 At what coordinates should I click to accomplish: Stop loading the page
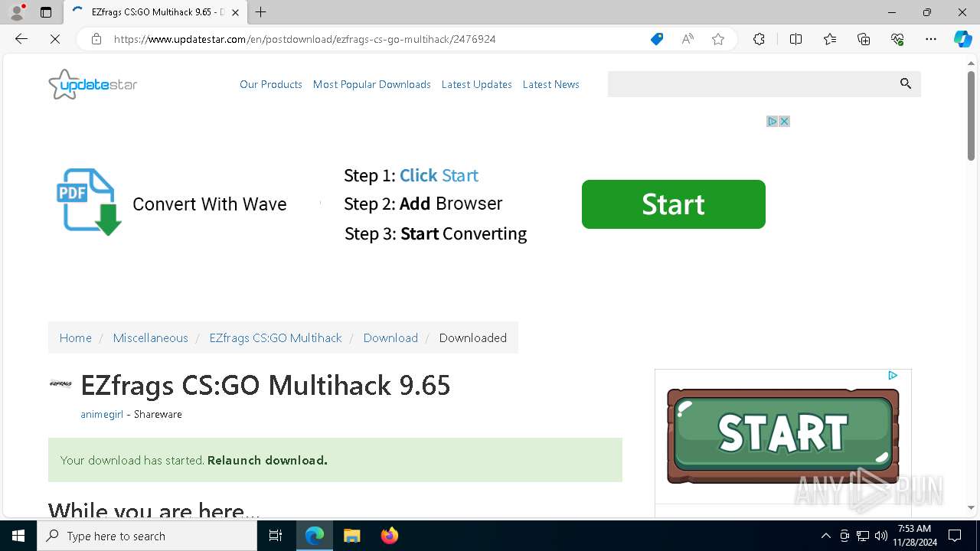click(x=55, y=39)
